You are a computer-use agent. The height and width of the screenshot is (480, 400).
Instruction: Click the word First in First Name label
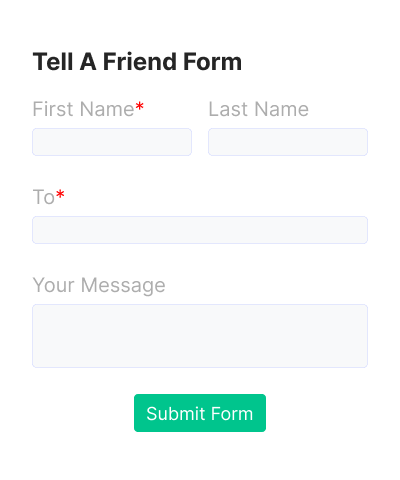(53, 109)
